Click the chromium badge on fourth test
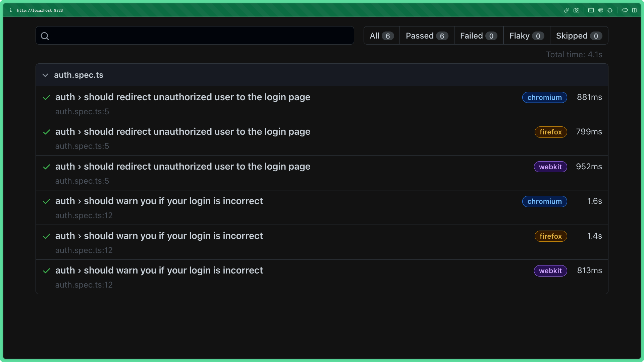Screen dimensions: 644x362 click(x=544, y=201)
